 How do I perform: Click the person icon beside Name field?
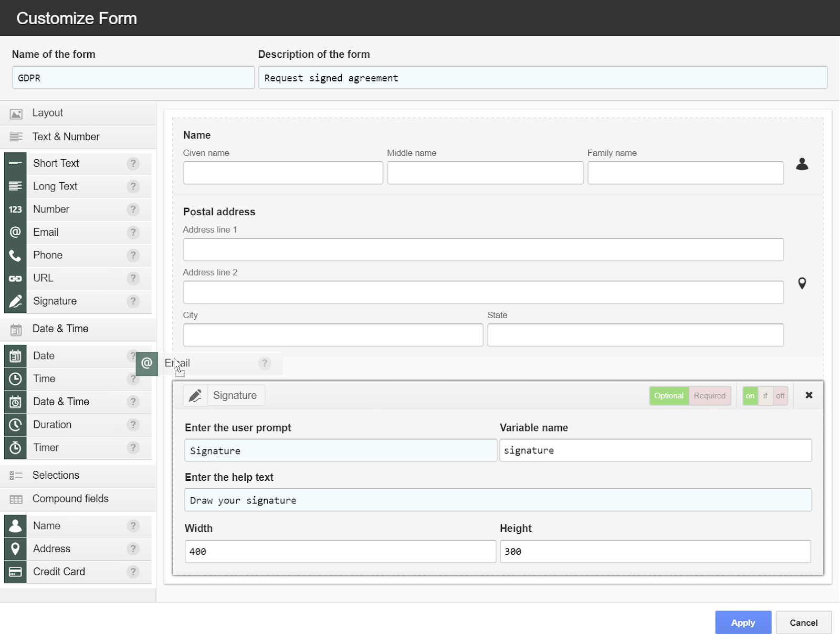802,164
